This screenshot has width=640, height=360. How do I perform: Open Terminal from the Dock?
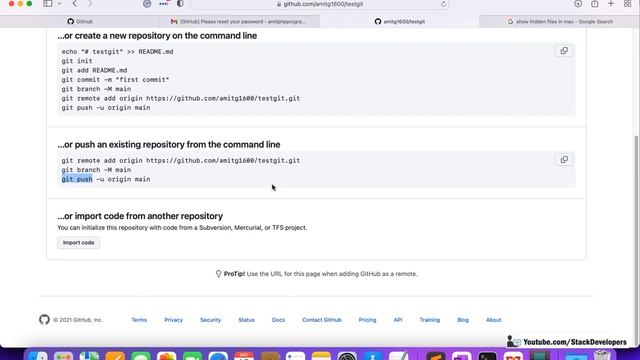click(488, 356)
